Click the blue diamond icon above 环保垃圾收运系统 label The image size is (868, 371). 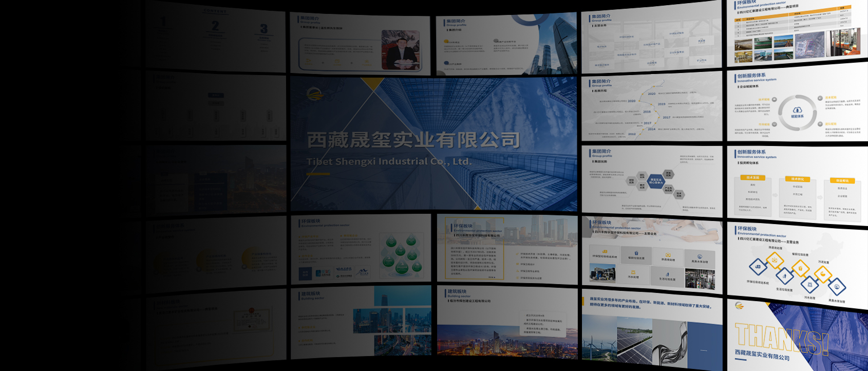758,267
